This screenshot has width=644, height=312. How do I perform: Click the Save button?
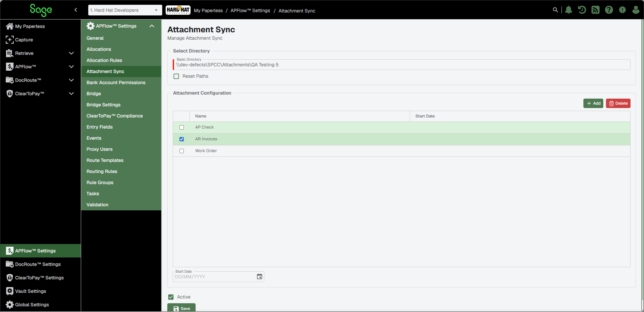[x=181, y=308]
